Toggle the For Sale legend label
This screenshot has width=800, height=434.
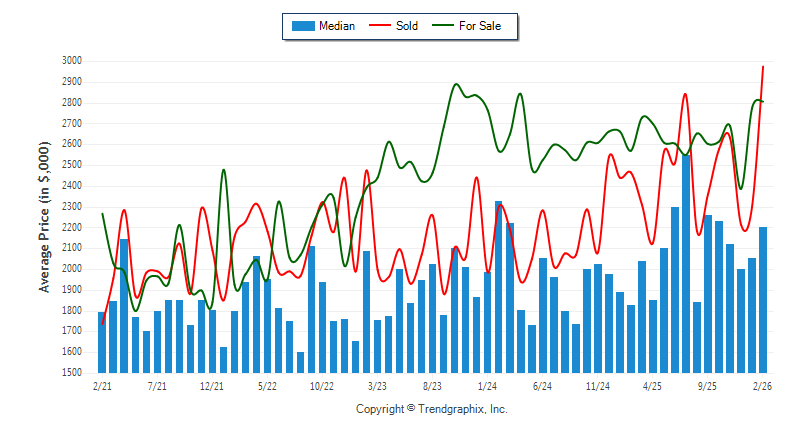coord(480,26)
